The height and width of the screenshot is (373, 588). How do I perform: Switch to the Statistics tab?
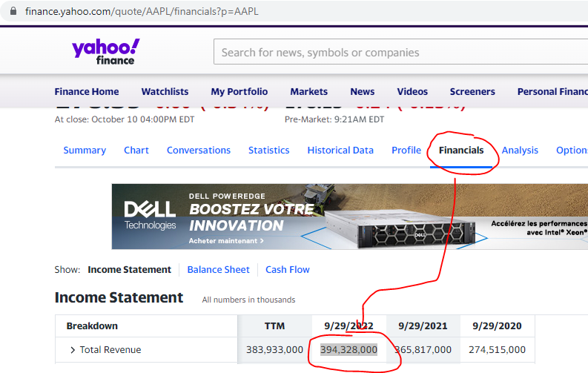click(269, 151)
